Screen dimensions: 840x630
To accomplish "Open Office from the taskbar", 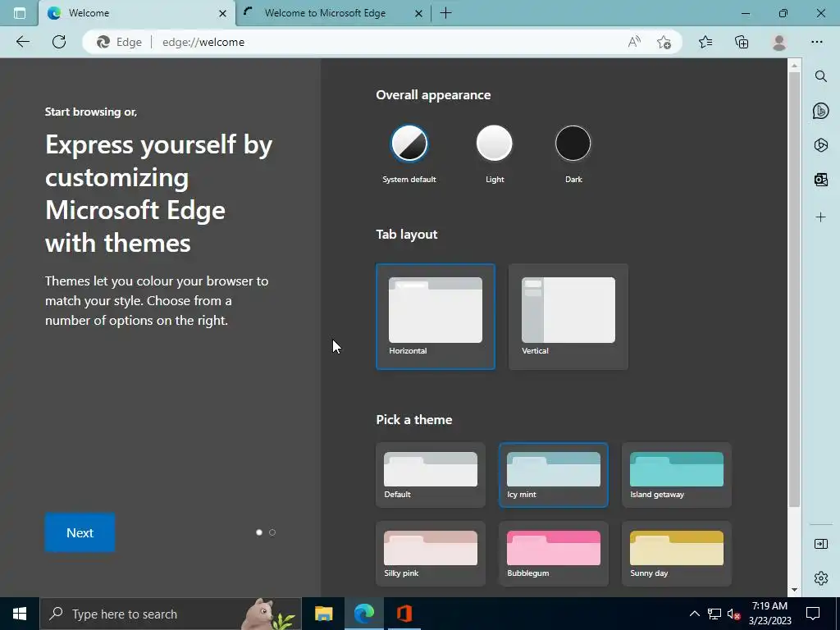I will [404, 614].
